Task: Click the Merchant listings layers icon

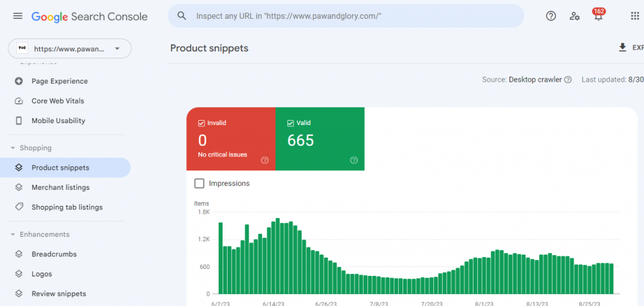Action: 18,187
